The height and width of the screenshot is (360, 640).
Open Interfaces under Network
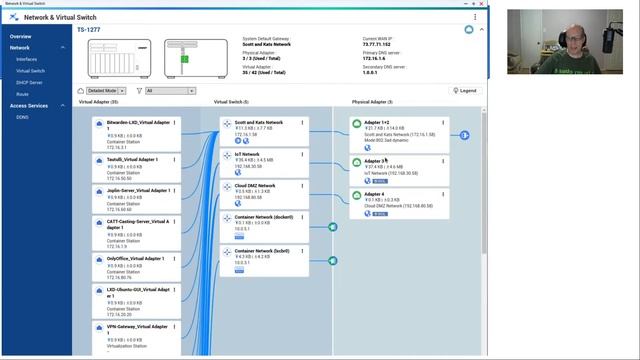coord(27,59)
